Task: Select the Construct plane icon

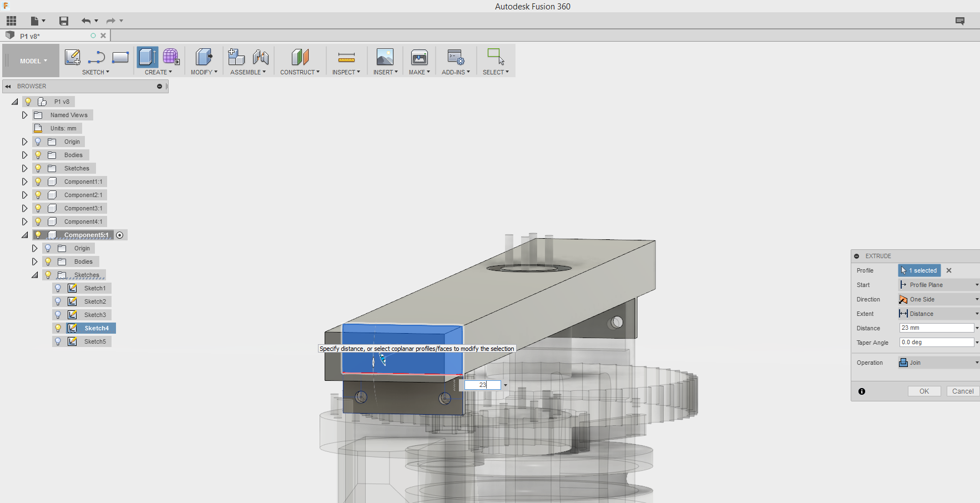Action: click(300, 57)
